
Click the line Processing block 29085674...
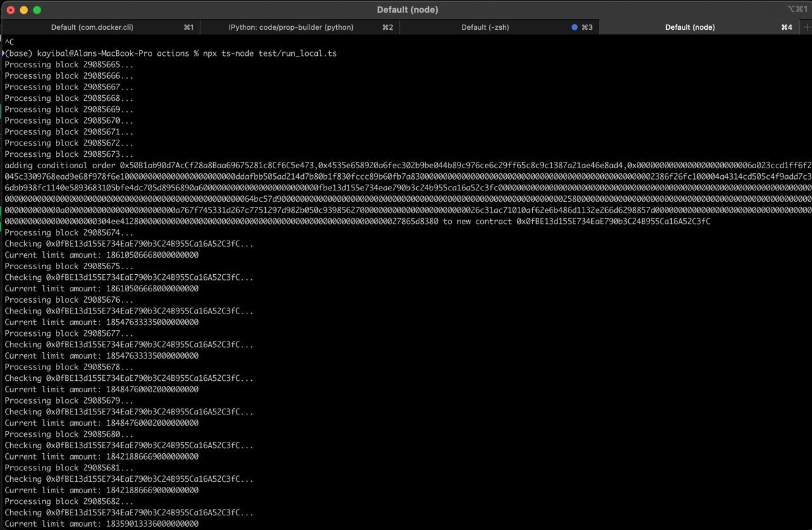tap(69, 233)
